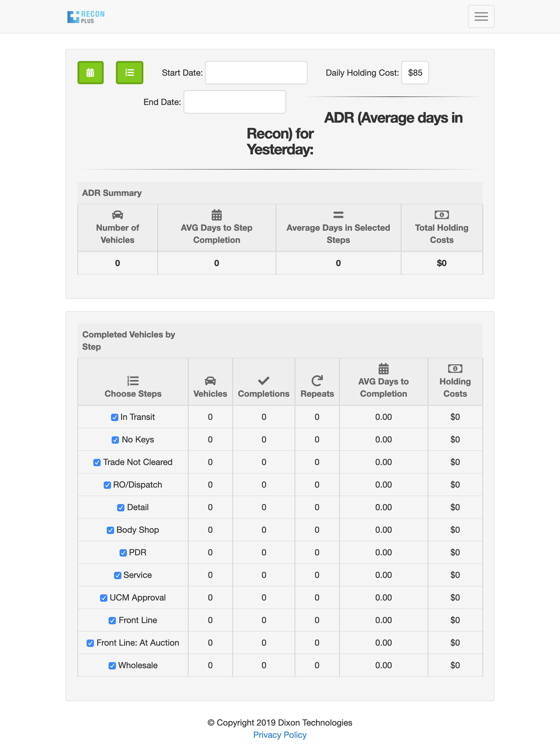Viewport: 560px width, 750px height.
Task: Click the green calendar button
Action: pyautogui.click(x=90, y=73)
